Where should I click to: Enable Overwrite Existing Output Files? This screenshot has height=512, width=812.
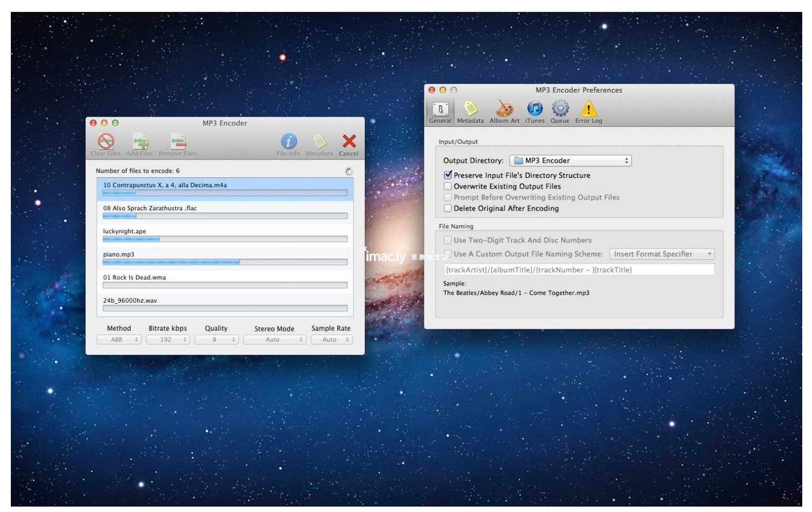[448, 186]
